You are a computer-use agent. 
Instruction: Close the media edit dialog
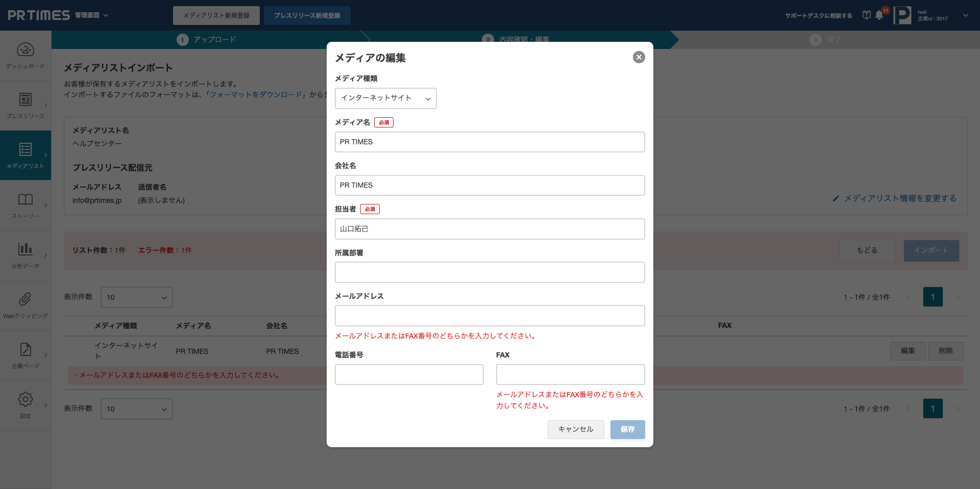coord(639,57)
